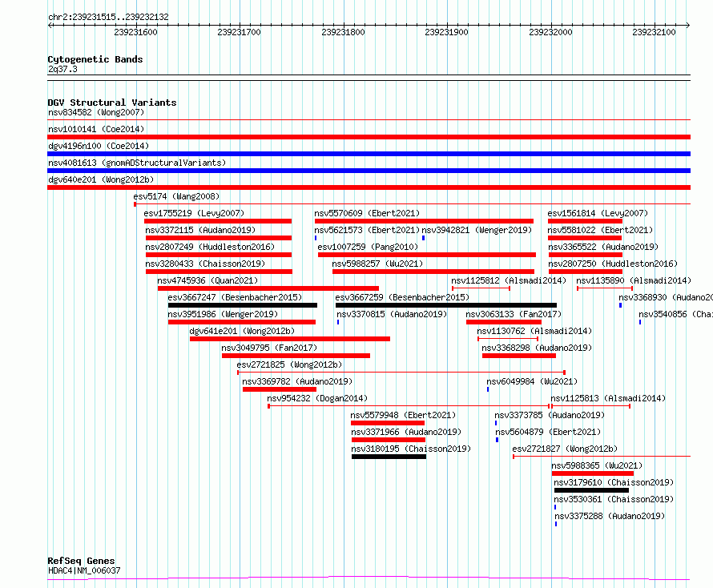Select nsv3371966 (Audano2019) label
The height and width of the screenshot is (588, 713).
coord(406,432)
